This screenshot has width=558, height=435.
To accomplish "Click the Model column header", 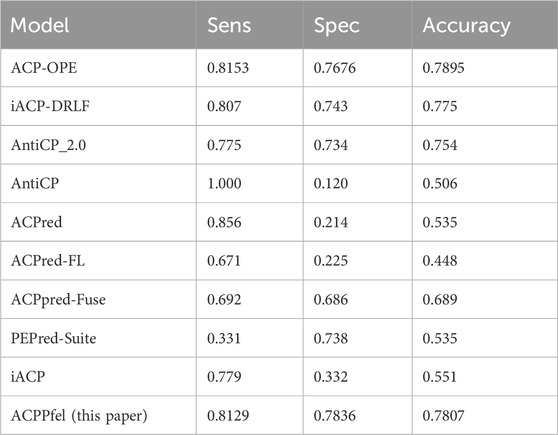I will 40,26.
